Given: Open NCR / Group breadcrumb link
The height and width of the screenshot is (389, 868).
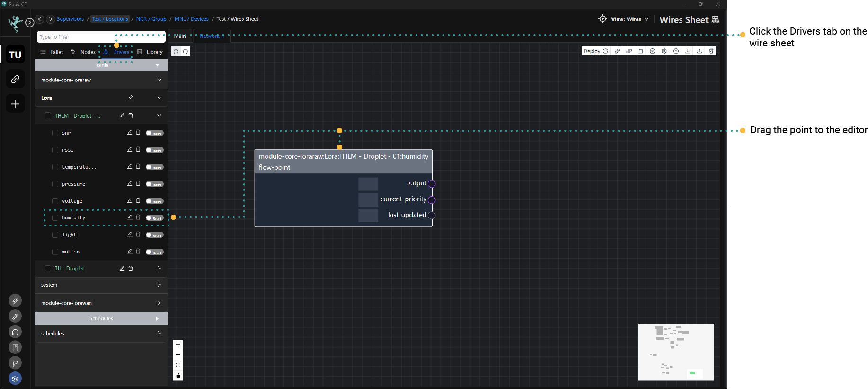Looking at the screenshot, I should (151, 19).
